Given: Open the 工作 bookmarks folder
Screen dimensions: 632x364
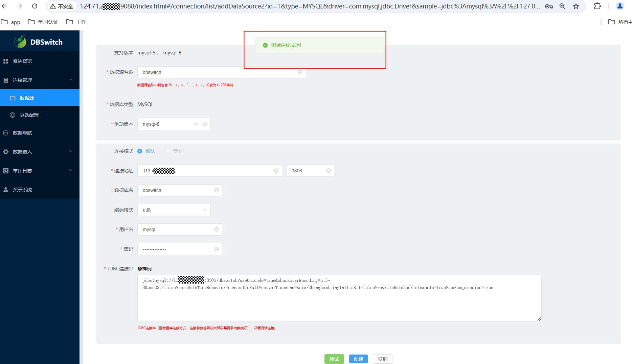Looking at the screenshot, I should pyautogui.click(x=76, y=22).
